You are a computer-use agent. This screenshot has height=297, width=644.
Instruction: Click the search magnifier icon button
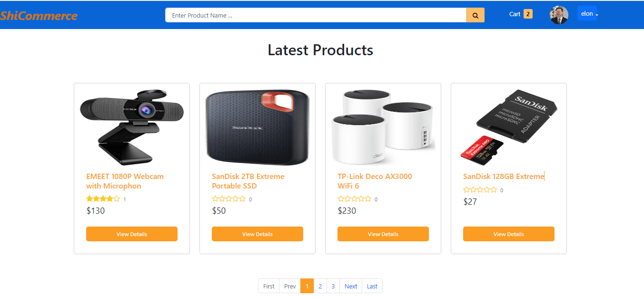tap(475, 15)
